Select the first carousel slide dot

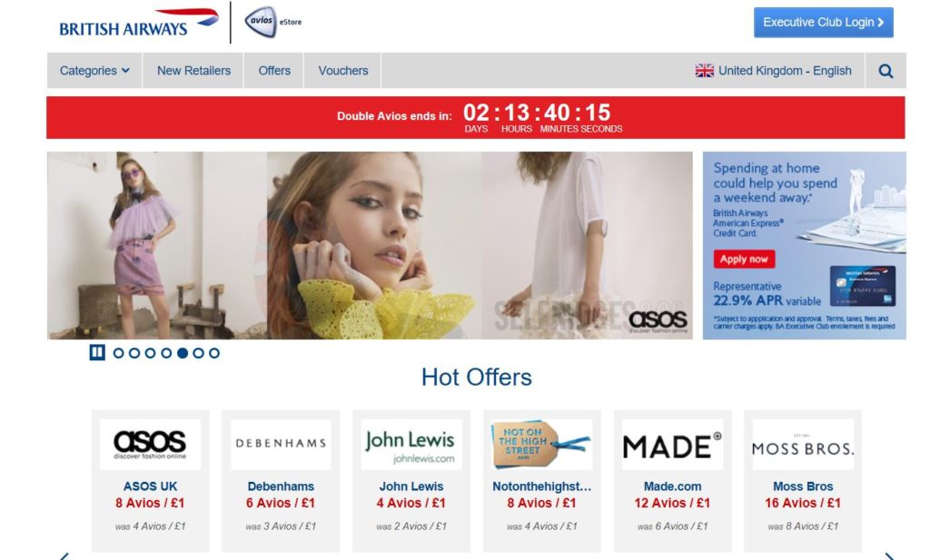pos(119,353)
